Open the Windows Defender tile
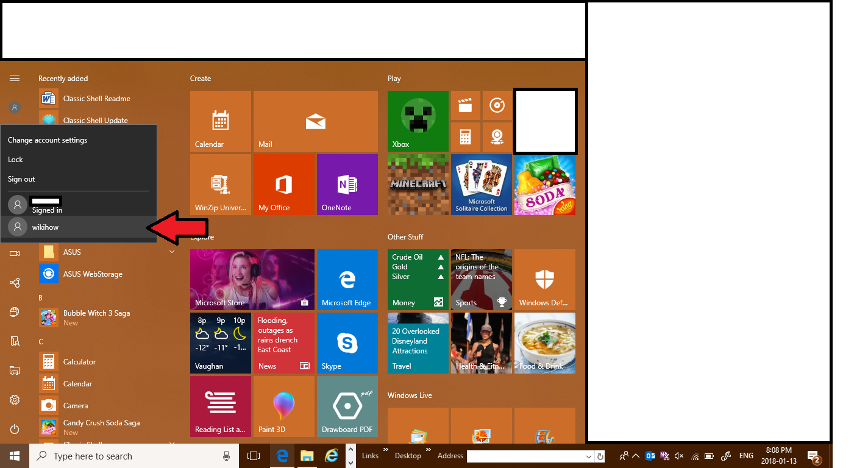Image resolution: width=868 pixels, height=468 pixels. (x=545, y=280)
